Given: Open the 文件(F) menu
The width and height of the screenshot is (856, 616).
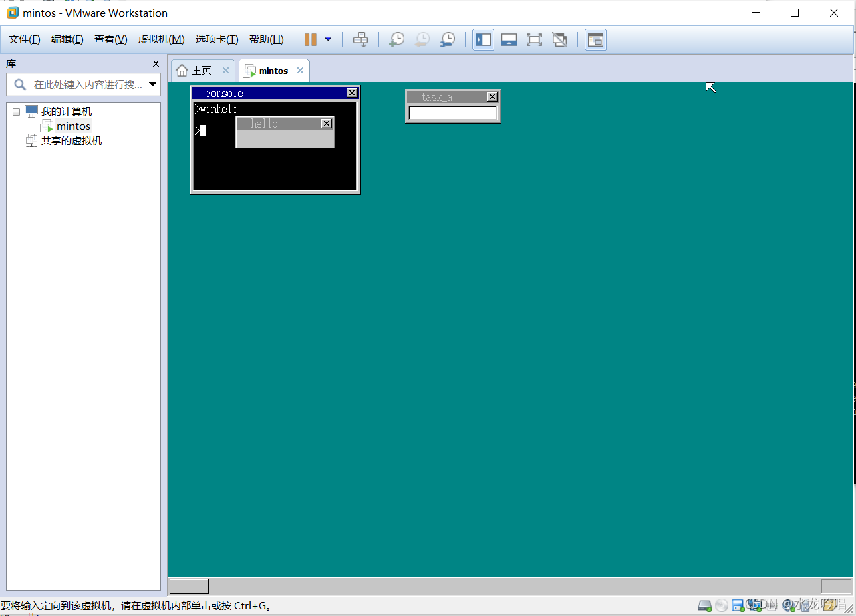Looking at the screenshot, I should 25,39.
